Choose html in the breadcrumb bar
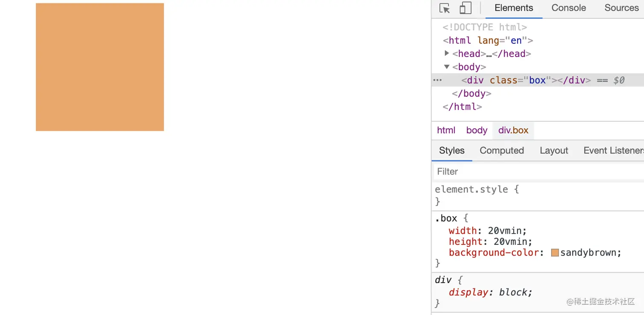This screenshot has width=644, height=315. point(446,130)
